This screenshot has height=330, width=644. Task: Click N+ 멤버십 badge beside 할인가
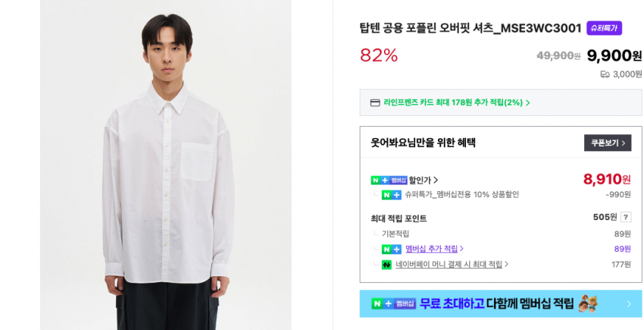389,181
